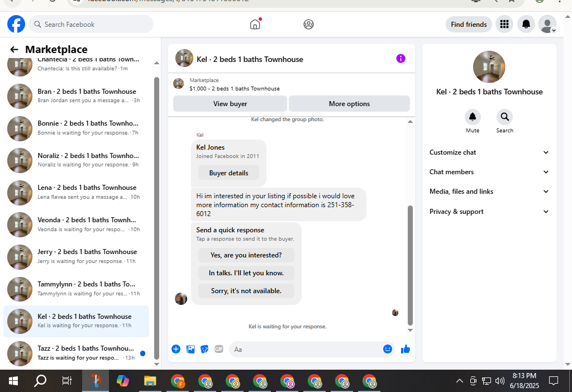The width and height of the screenshot is (572, 392).
Task: Send 'In talks. I'll let you know.'
Action: click(246, 273)
